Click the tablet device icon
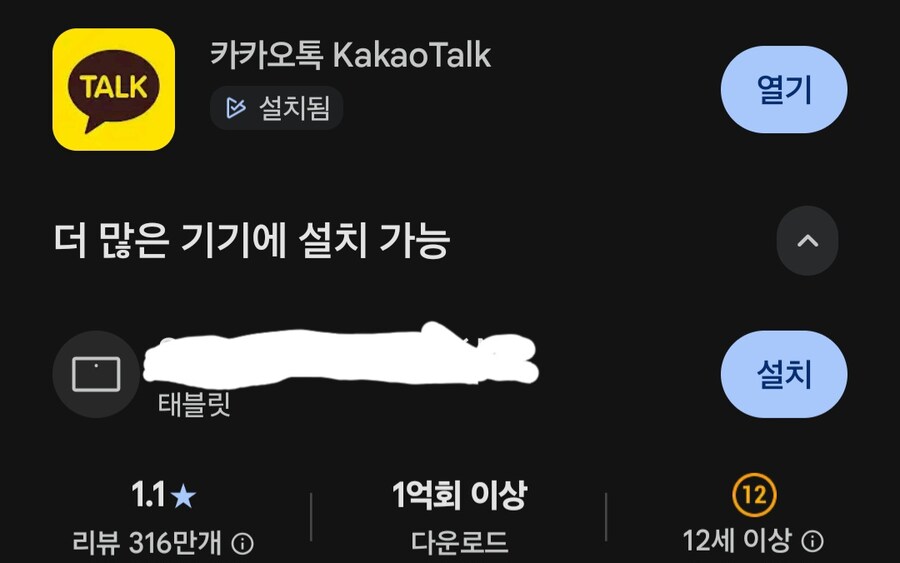Viewport: 900px width, 563px height. pyautogui.click(x=96, y=374)
